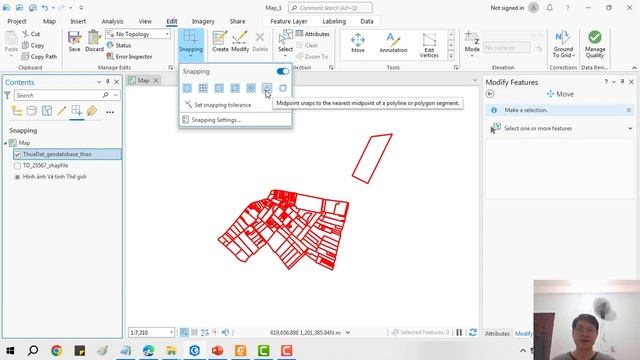This screenshot has width=640, height=360.
Task: Toggle constraints button in map status bar
Action: (x=205, y=333)
